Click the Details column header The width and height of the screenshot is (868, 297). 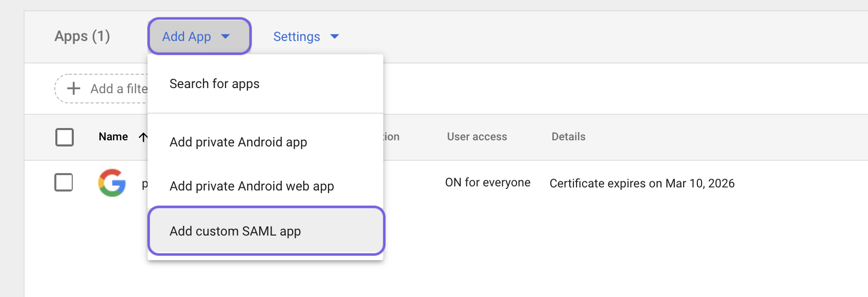coord(568,137)
